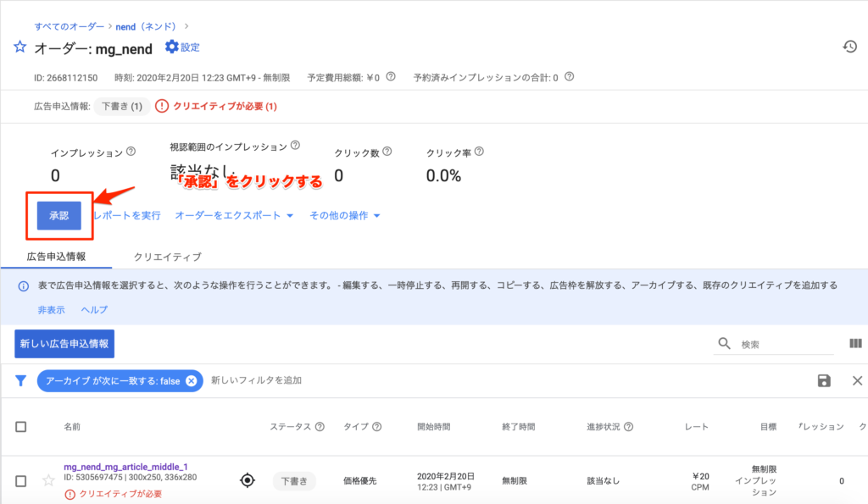Click 下書き status in line item row
This screenshot has height=504, width=868.
coord(294,481)
